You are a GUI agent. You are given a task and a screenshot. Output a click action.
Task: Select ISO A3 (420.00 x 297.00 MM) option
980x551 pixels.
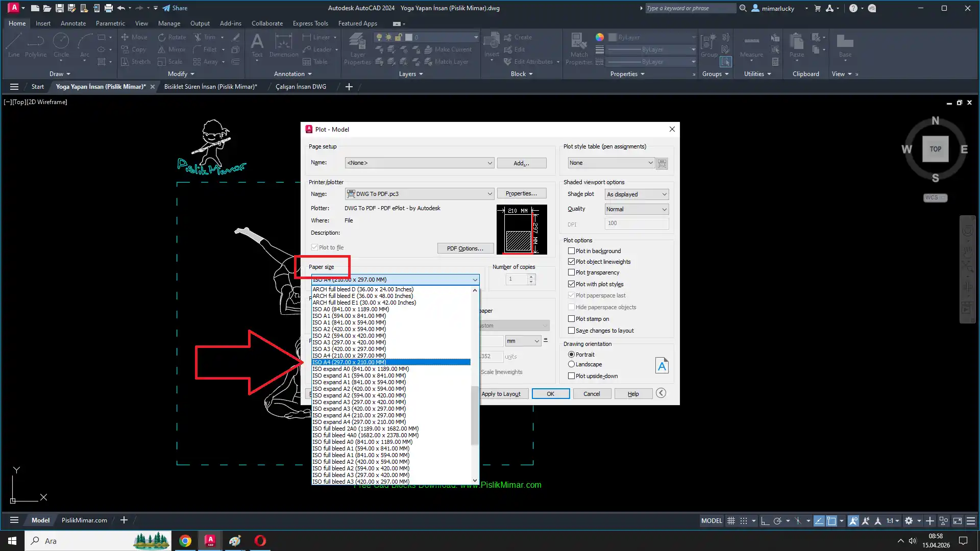(x=350, y=349)
